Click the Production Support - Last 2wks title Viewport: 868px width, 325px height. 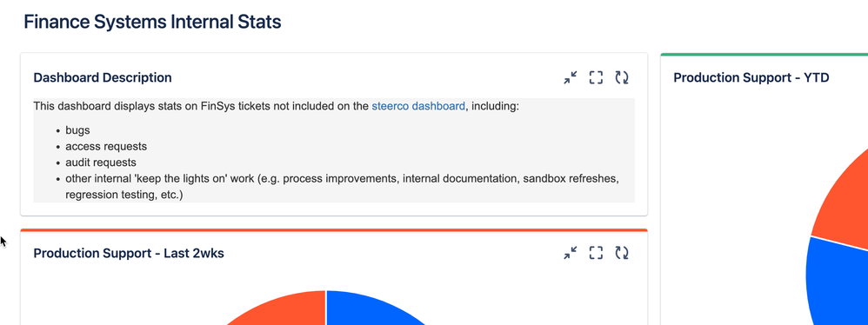click(x=129, y=253)
